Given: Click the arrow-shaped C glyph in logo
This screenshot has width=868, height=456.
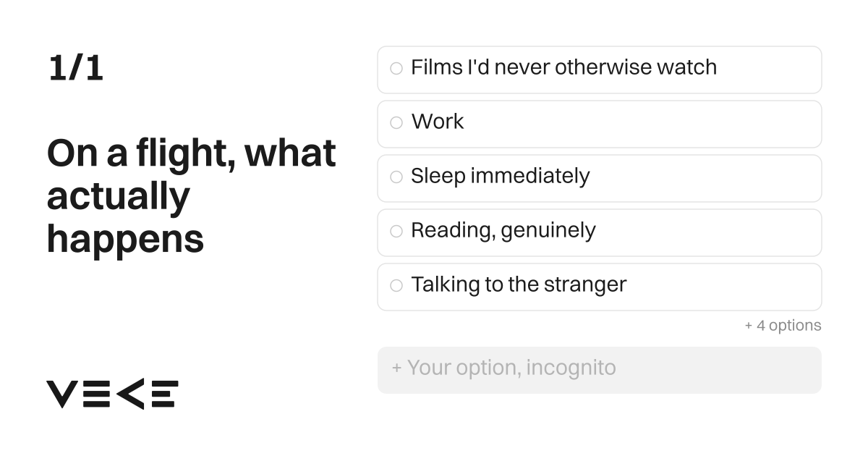Looking at the screenshot, I should coord(130,394).
